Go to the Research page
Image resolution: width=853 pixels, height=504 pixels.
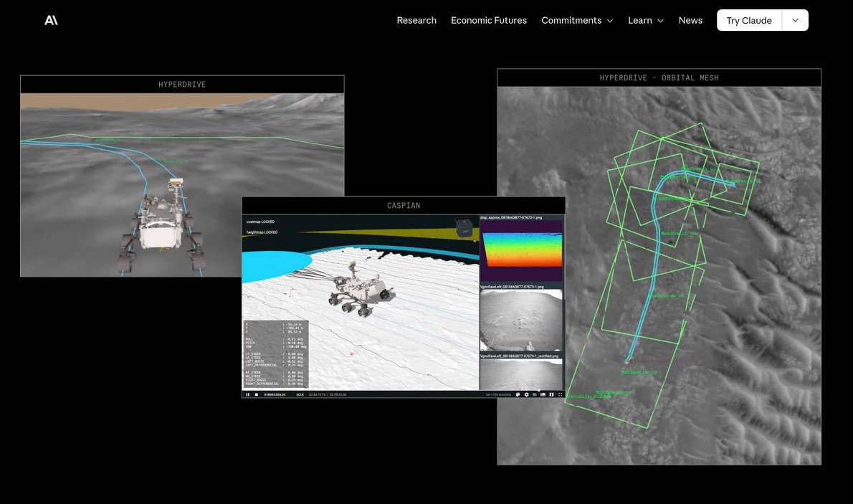pyautogui.click(x=416, y=20)
